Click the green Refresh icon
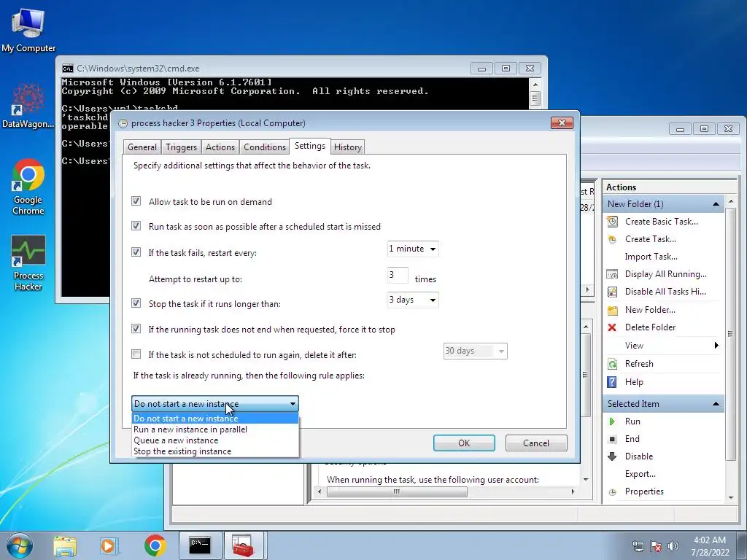The image size is (747, 560). click(612, 364)
